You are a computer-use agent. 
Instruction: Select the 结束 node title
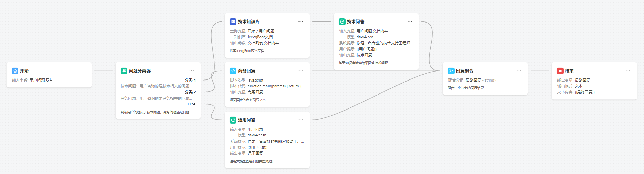pos(569,71)
